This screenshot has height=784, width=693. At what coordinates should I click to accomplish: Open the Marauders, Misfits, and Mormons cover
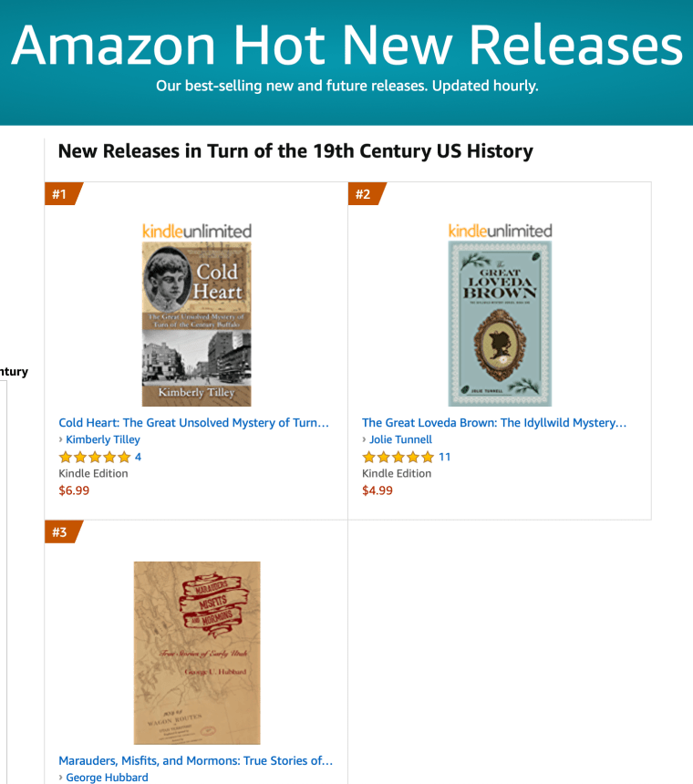click(x=196, y=653)
